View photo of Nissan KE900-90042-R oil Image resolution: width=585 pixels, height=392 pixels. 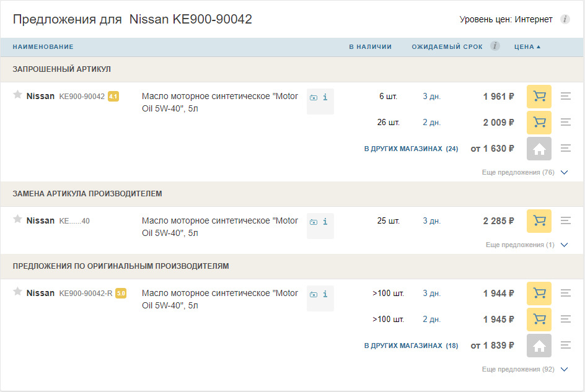[x=314, y=294]
